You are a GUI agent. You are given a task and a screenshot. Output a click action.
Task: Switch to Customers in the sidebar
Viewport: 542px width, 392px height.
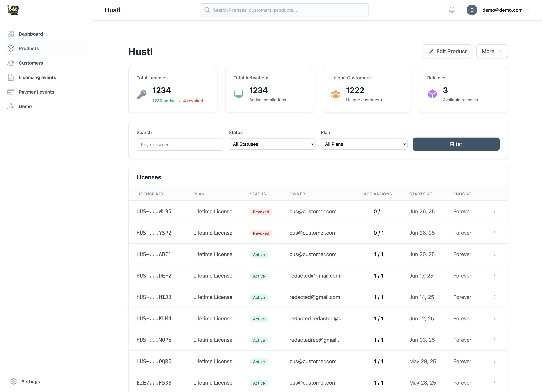coord(31,63)
